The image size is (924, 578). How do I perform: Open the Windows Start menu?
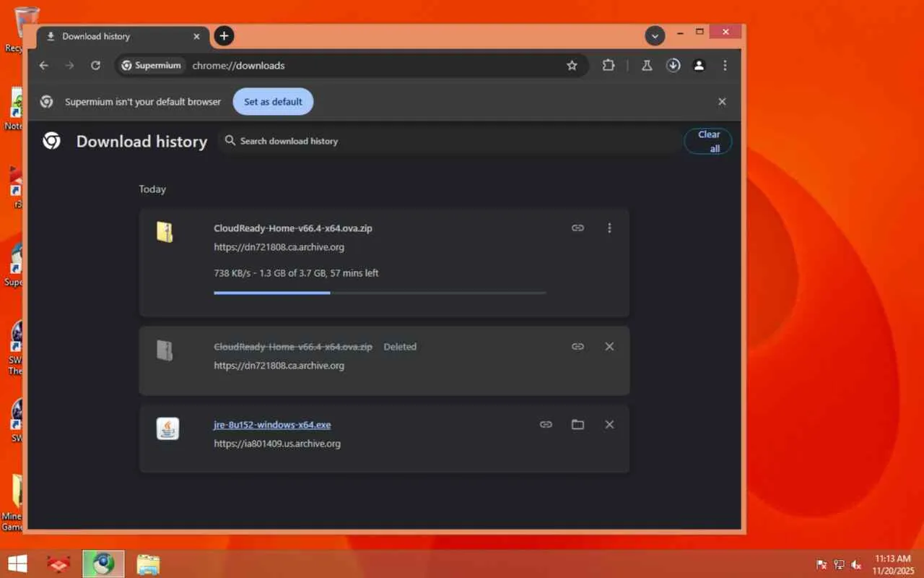(17, 564)
